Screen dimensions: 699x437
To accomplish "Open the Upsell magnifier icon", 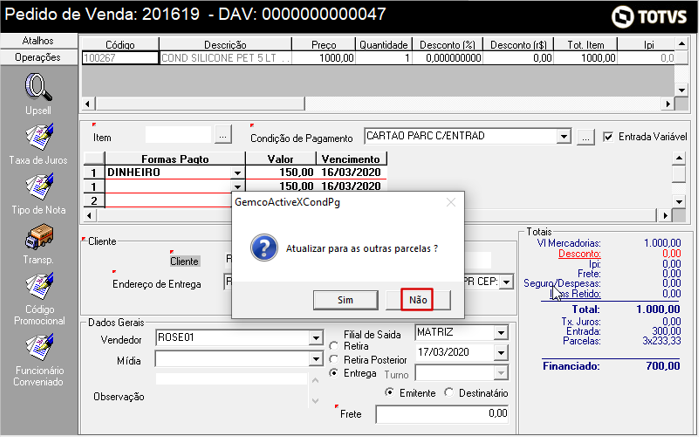I will pyautogui.click(x=38, y=87).
